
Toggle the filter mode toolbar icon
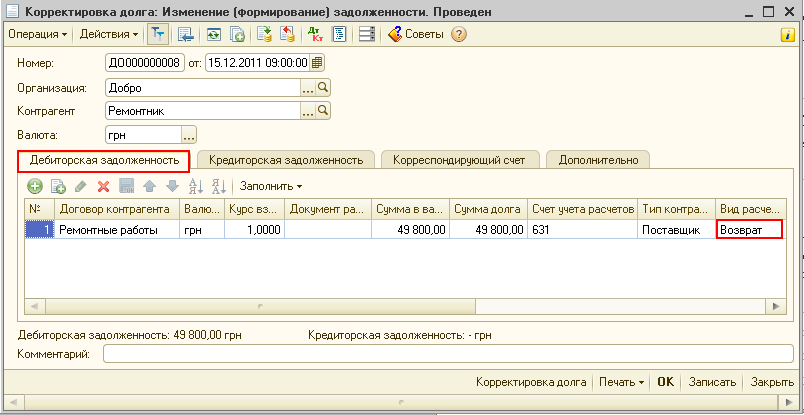[157, 34]
